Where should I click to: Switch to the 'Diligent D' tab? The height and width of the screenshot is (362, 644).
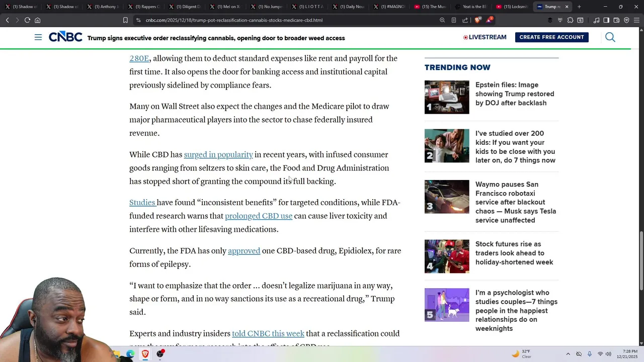pos(185,7)
